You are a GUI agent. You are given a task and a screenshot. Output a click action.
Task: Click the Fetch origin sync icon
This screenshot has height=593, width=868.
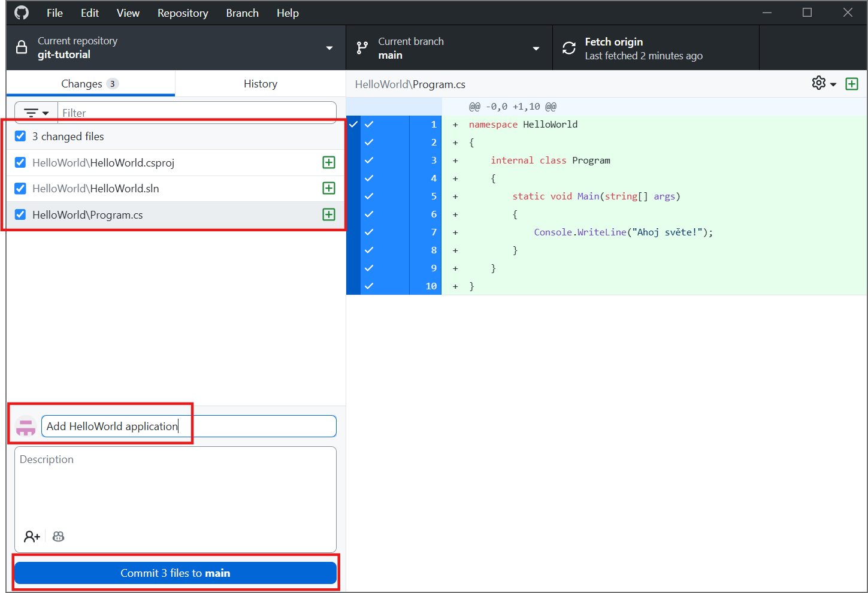coord(569,48)
